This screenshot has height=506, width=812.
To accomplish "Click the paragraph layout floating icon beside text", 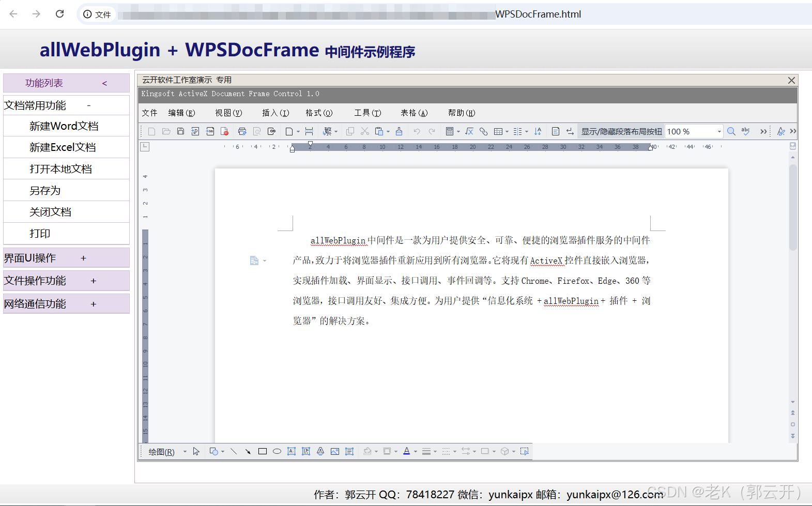I will pyautogui.click(x=254, y=260).
